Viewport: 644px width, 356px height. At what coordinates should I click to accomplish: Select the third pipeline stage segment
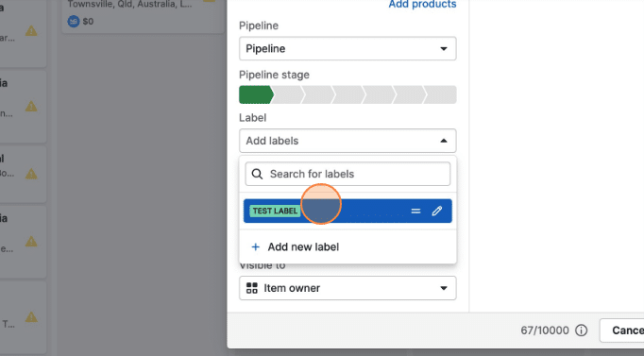click(319, 94)
